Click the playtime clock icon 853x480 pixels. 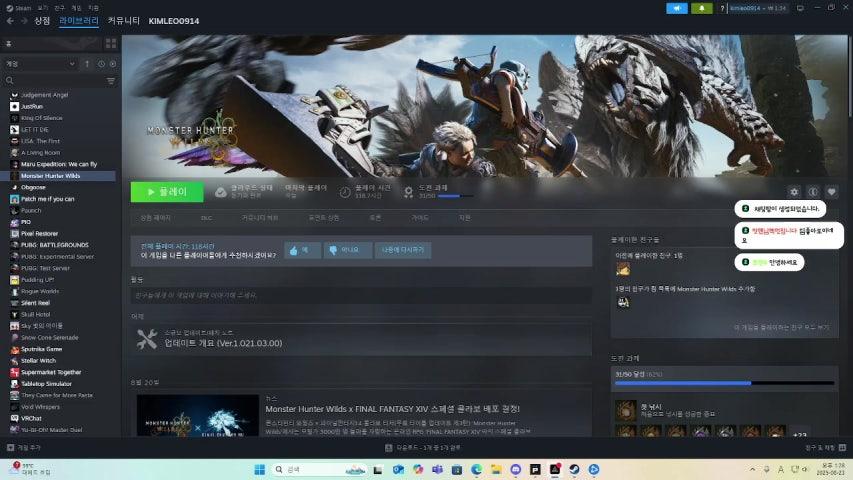click(x=345, y=192)
